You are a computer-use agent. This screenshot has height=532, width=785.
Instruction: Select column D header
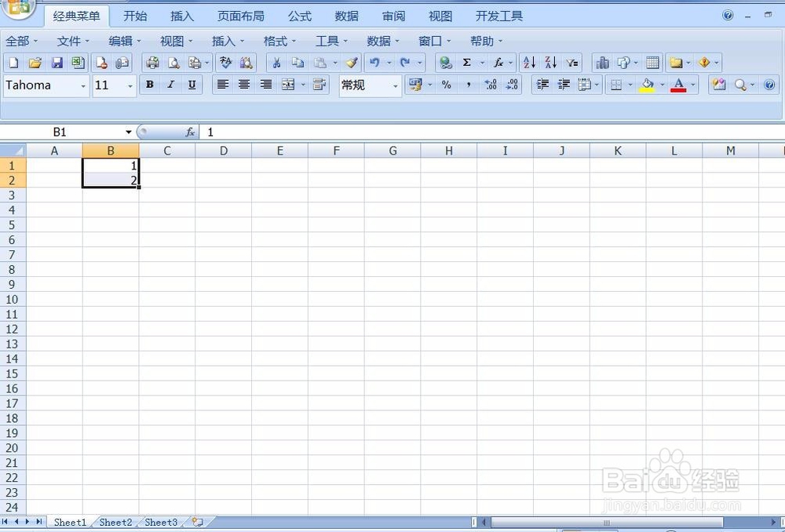pyautogui.click(x=223, y=151)
